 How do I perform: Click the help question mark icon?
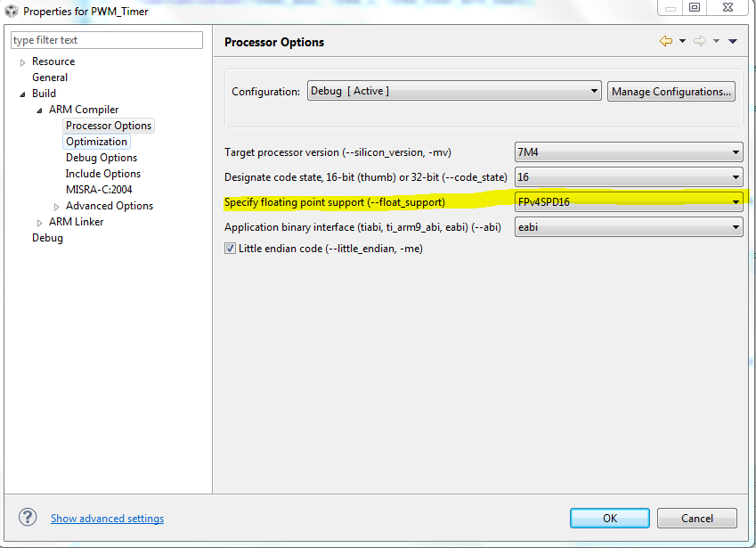point(28,518)
